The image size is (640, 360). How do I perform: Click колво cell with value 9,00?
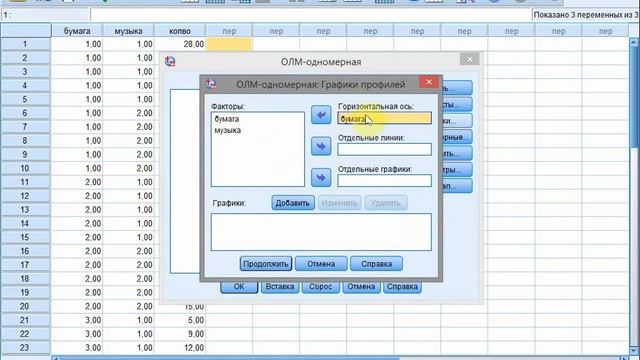tap(180, 334)
